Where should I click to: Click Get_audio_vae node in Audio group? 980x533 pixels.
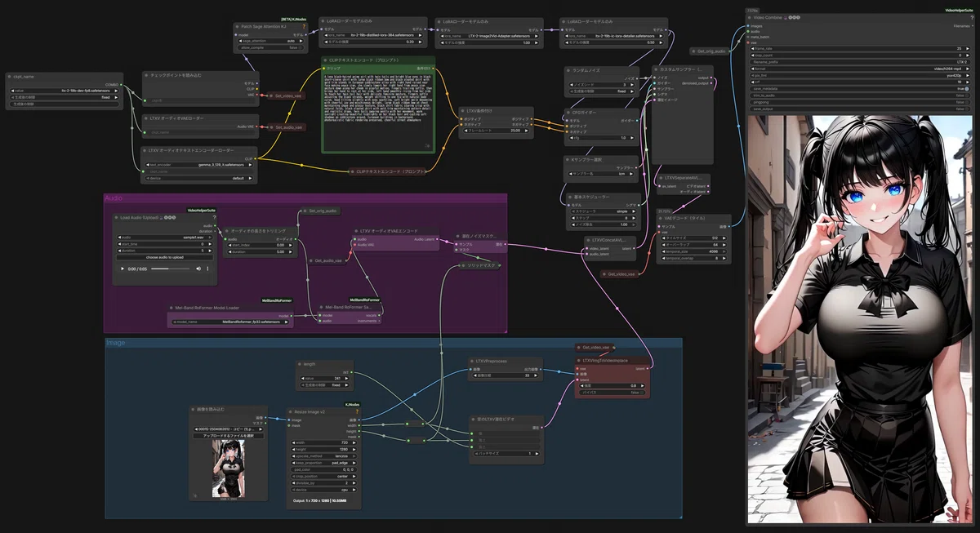[x=330, y=260]
